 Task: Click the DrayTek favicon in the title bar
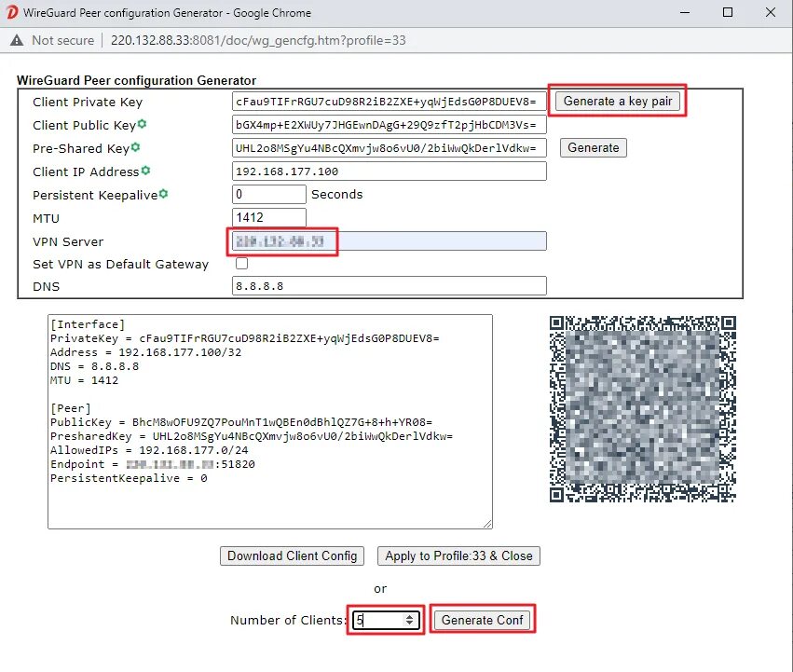coord(12,12)
